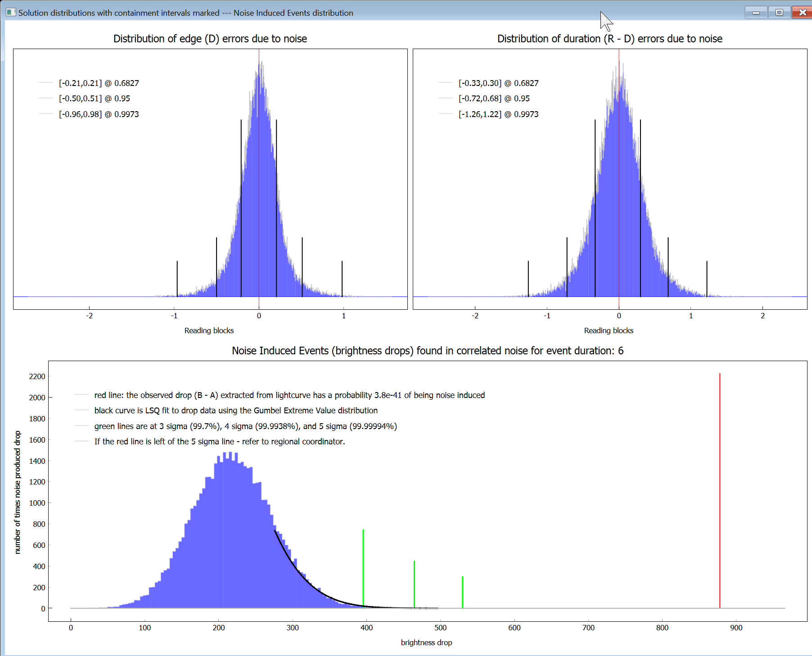The height and width of the screenshot is (656, 812).
Task: Click 'Reading blocks' label under edge errors plot
Action: (209, 330)
